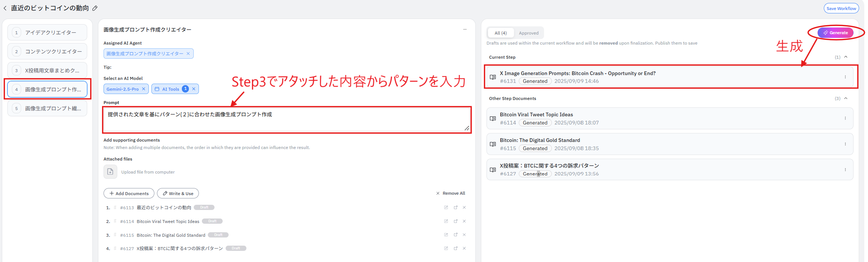Open the three-dot menu for document #6131
Viewport: 868px width, 262px height.
[x=845, y=77]
